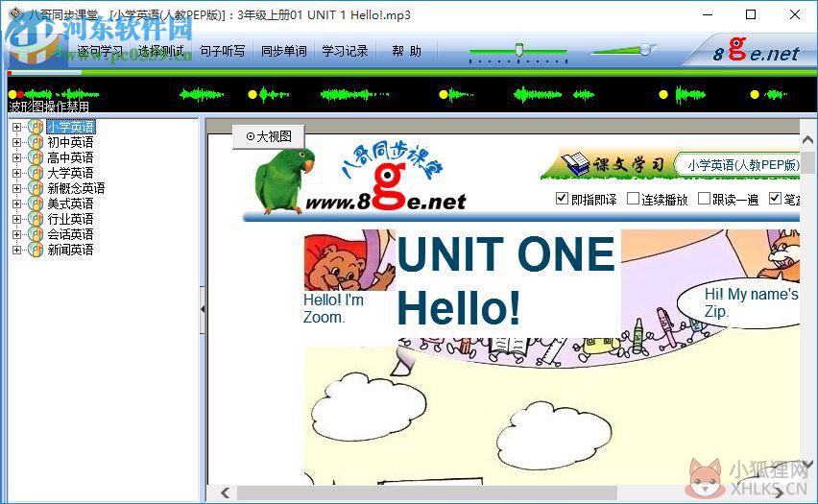Expand the 高中英语 tree node
The width and height of the screenshot is (818, 504).
tap(16, 157)
